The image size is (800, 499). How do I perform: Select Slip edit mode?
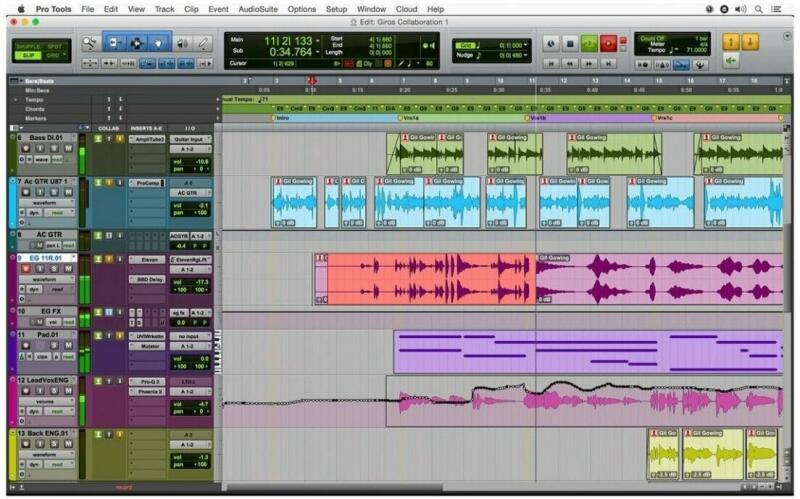click(x=28, y=55)
